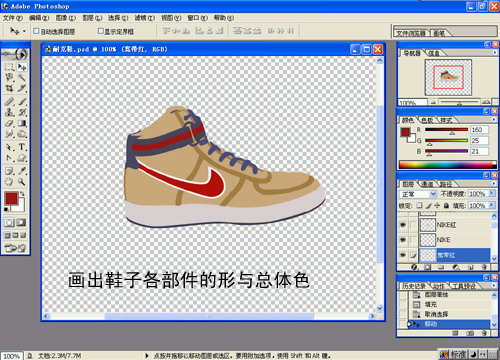The height and width of the screenshot is (360, 500).
Task: Click the R value input field
Action: point(479,130)
